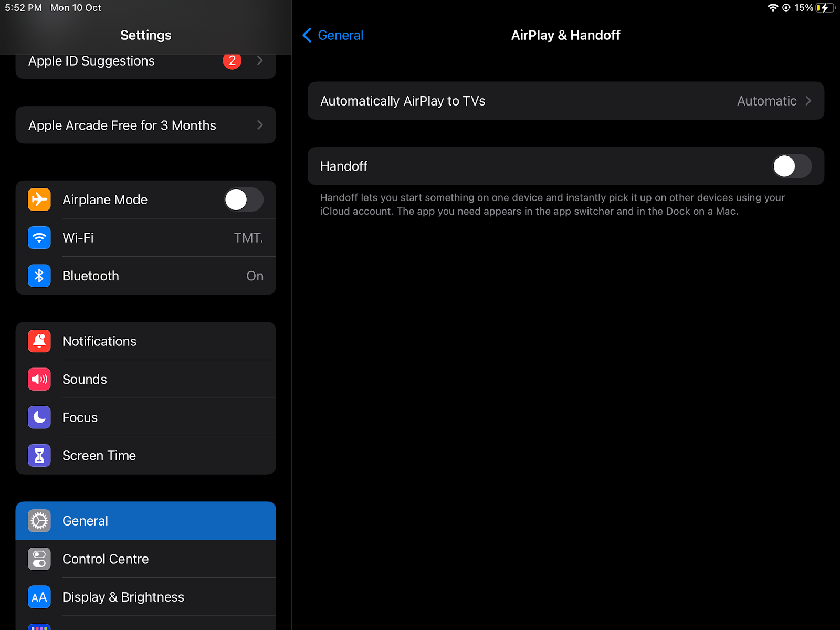
Task: Tap the Sounds speaker icon
Action: [39, 379]
